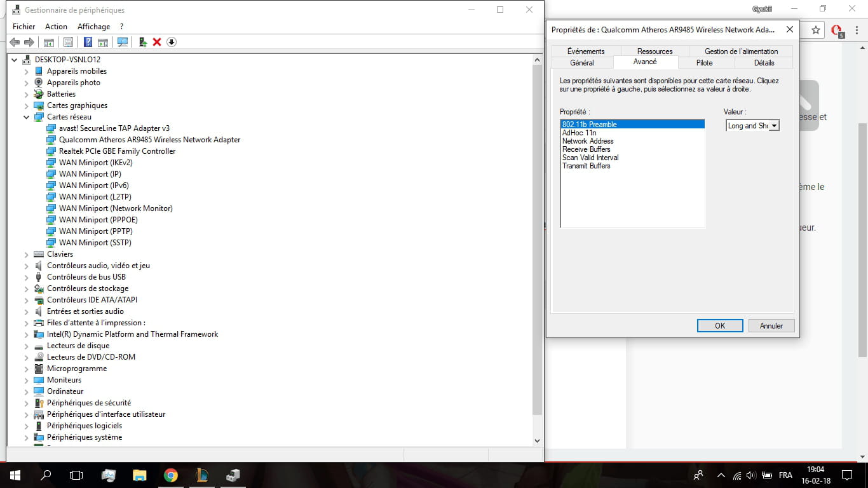Viewport: 868px width, 488px height.
Task: Click the properties sheet toolbar icon
Action: tap(69, 42)
